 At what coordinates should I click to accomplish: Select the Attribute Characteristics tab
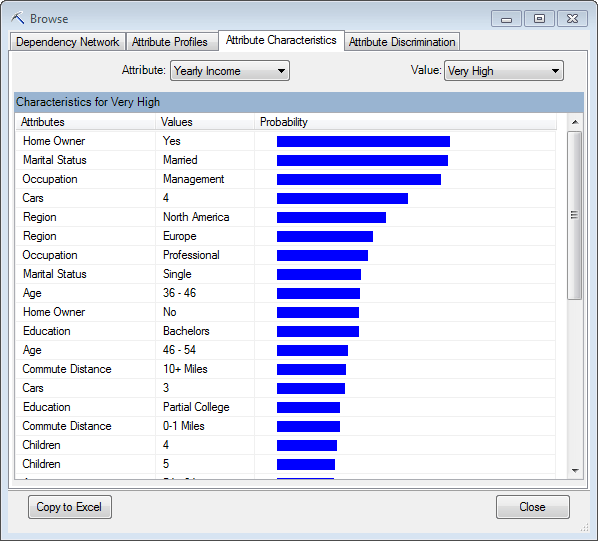[281, 40]
